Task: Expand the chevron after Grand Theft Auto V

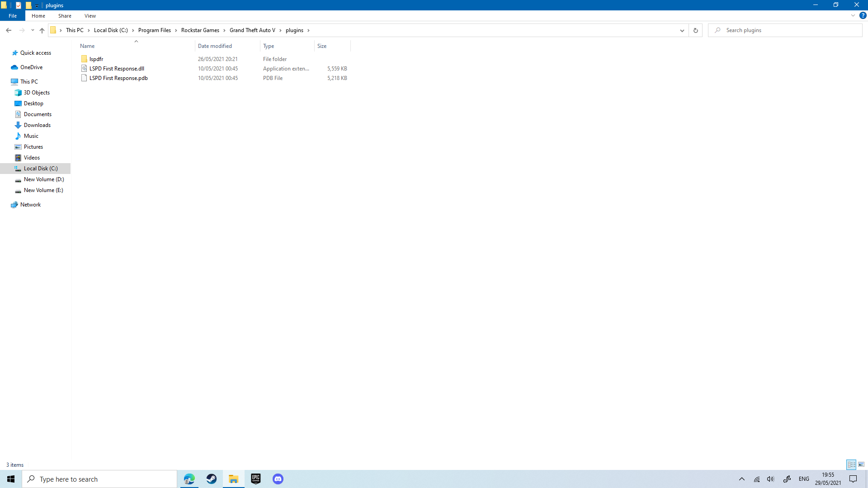Action: tap(280, 30)
